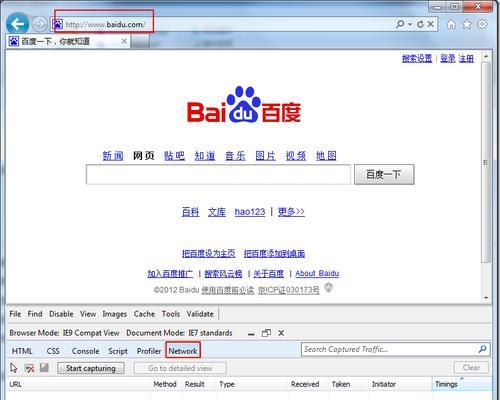This screenshot has width=500, height=400.
Task: Click the page vertical scrollbar thumb
Action: point(486,162)
